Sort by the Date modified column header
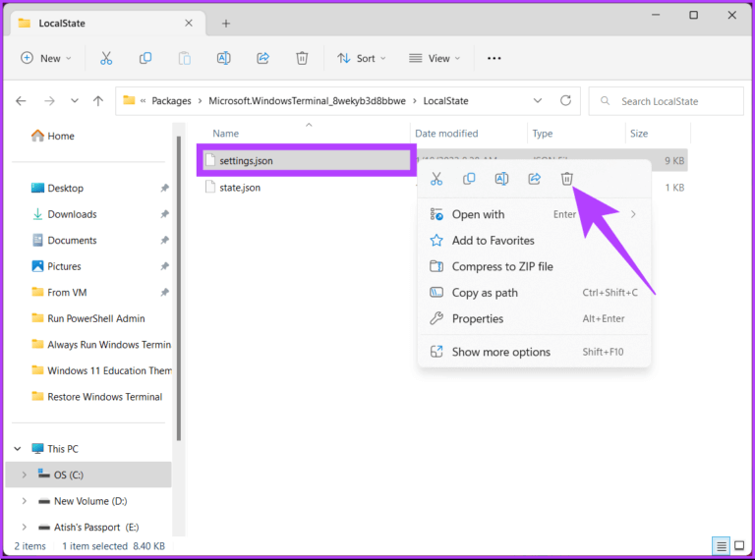 pos(446,134)
